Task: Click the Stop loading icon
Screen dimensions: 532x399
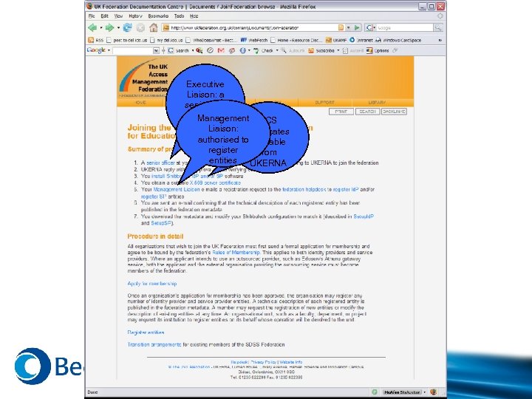Action: pos(140,28)
